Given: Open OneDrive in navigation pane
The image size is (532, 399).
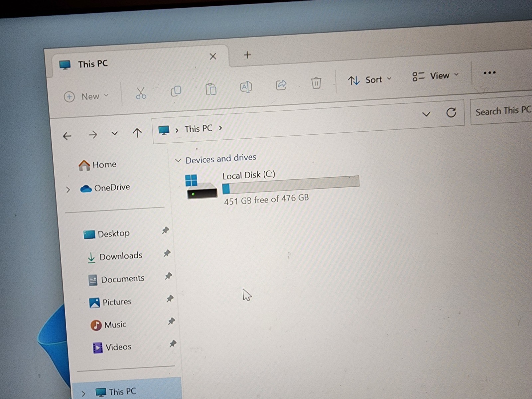Looking at the screenshot, I should coord(105,188).
